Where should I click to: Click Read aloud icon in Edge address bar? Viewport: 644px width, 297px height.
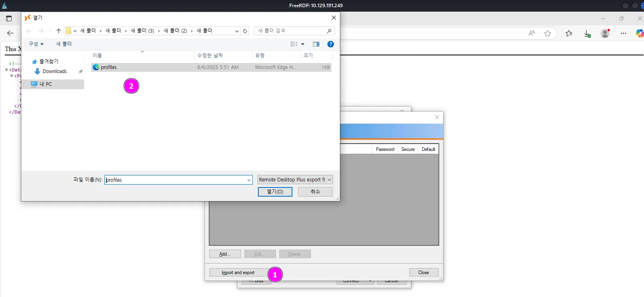pos(532,33)
